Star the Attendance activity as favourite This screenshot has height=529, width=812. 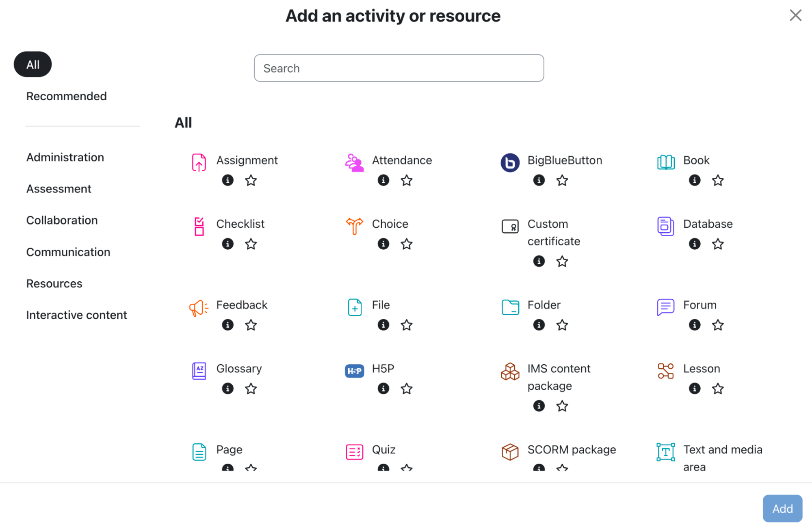coord(406,180)
